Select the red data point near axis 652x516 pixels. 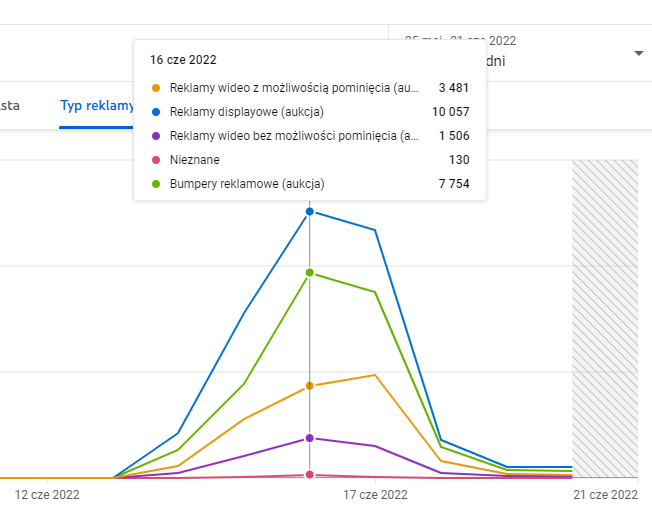(x=310, y=475)
